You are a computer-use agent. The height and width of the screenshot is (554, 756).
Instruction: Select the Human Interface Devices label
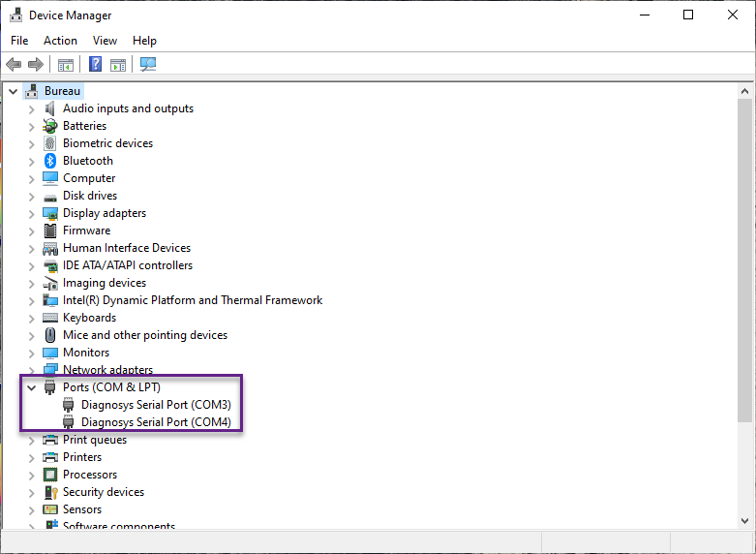127,248
